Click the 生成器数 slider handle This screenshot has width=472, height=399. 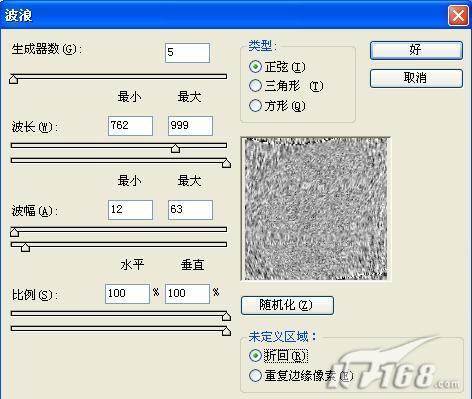coord(14,79)
